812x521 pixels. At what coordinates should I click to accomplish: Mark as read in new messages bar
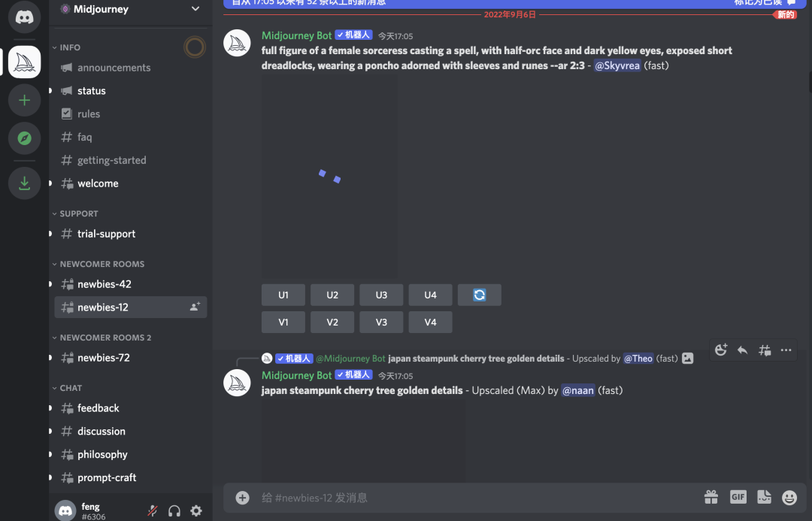[764, 2]
